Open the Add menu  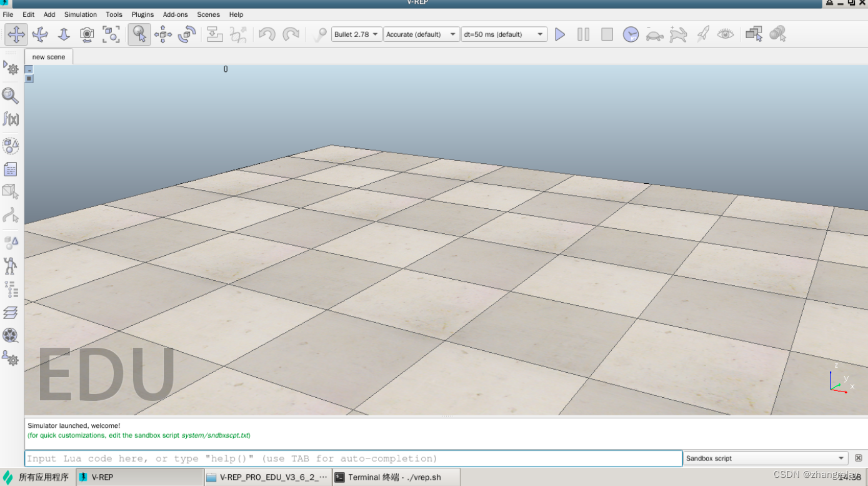[49, 14]
